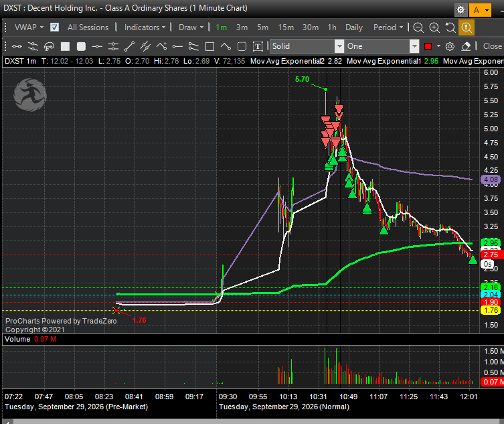The image size is (504, 424).
Task: Click the purple 4.08 price axis label
Action: (491, 180)
